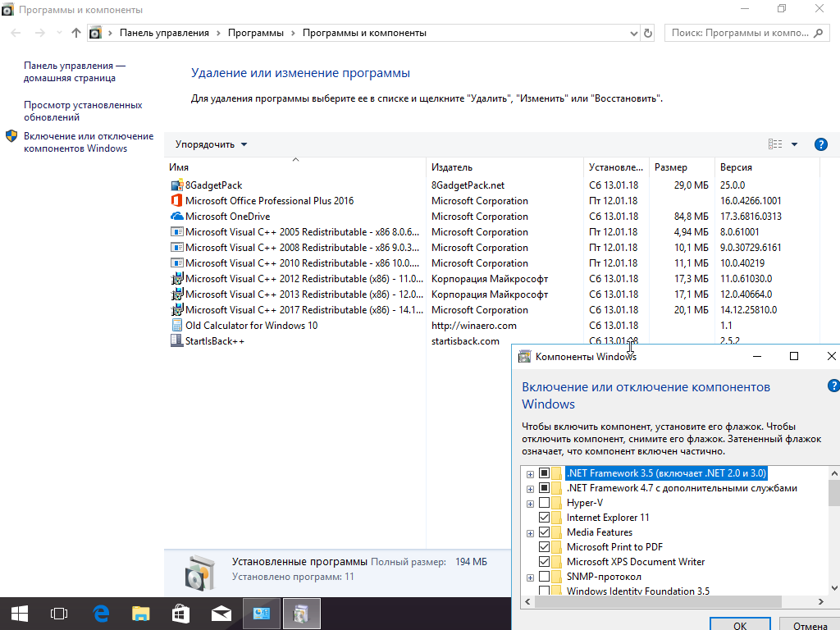The image size is (840, 630).
Task: Expand the .NET Framework 3.5 tree node
Action: (530, 474)
